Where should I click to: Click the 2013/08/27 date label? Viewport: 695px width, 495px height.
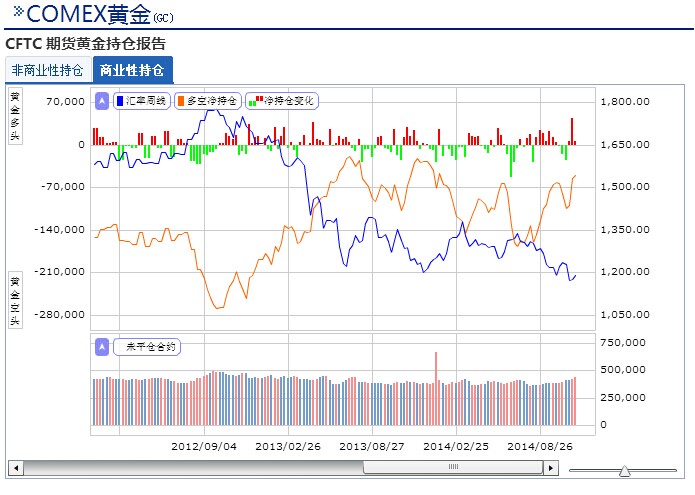(372, 446)
